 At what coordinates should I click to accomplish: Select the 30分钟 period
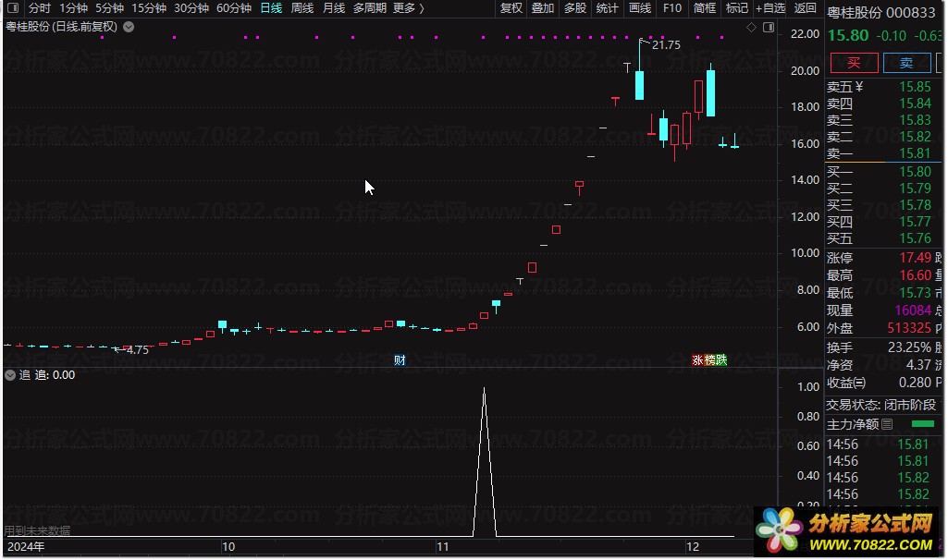(x=191, y=7)
